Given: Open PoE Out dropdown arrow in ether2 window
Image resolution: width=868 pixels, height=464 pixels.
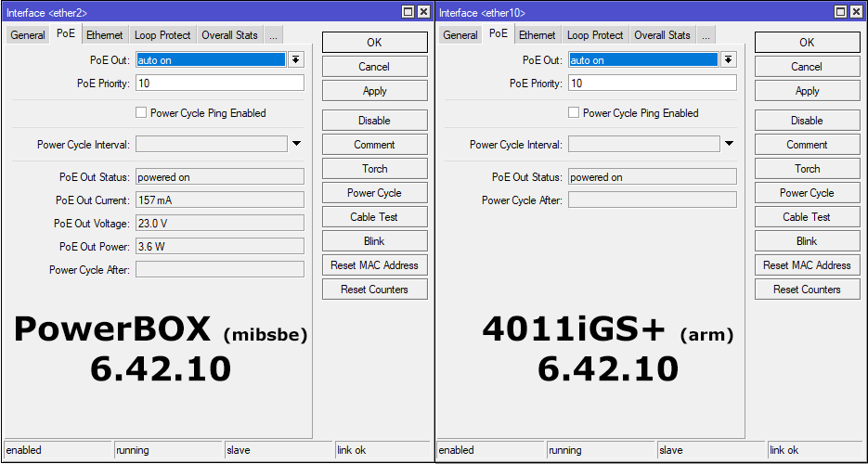Looking at the screenshot, I should coord(296,60).
